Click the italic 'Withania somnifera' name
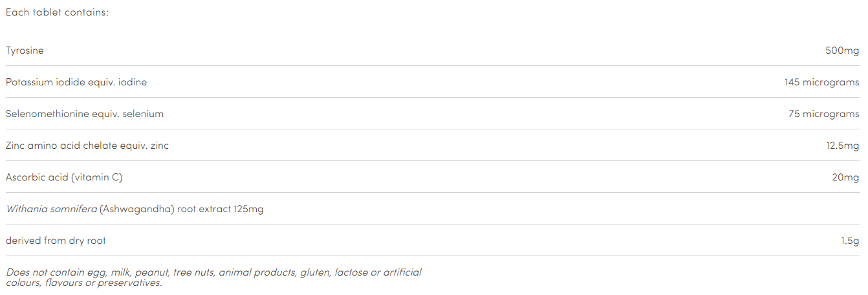Screen dimensions: 868x295 coord(51,209)
